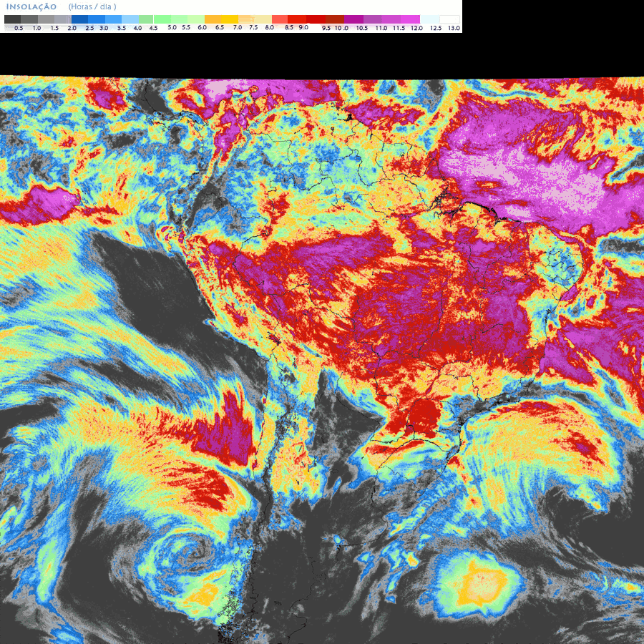Viewport: 644px width, 644px height.
Task: Click the '11.0' legend value
Action: click(x=381, y=28)
